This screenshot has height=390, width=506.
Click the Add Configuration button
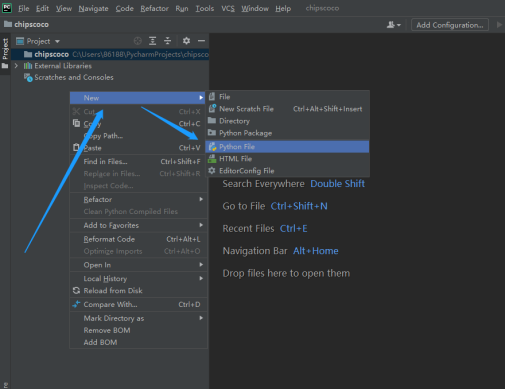[x=450, y=25]
